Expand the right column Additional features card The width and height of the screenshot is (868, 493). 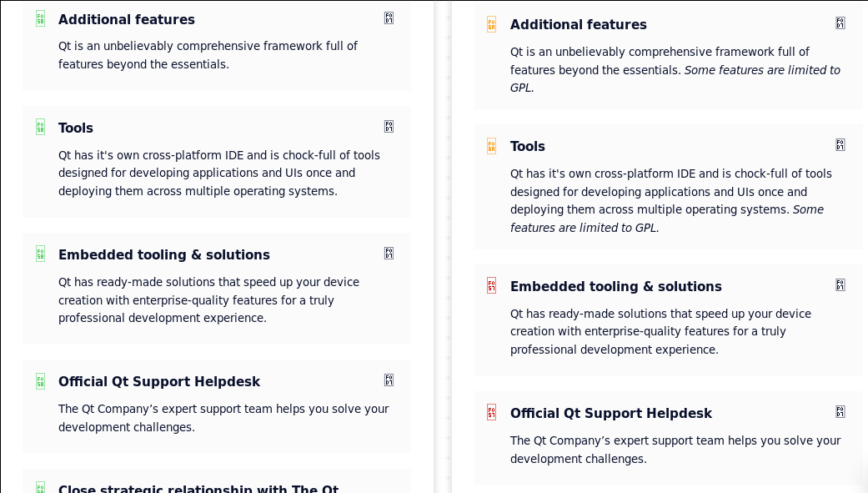point(840,23)
